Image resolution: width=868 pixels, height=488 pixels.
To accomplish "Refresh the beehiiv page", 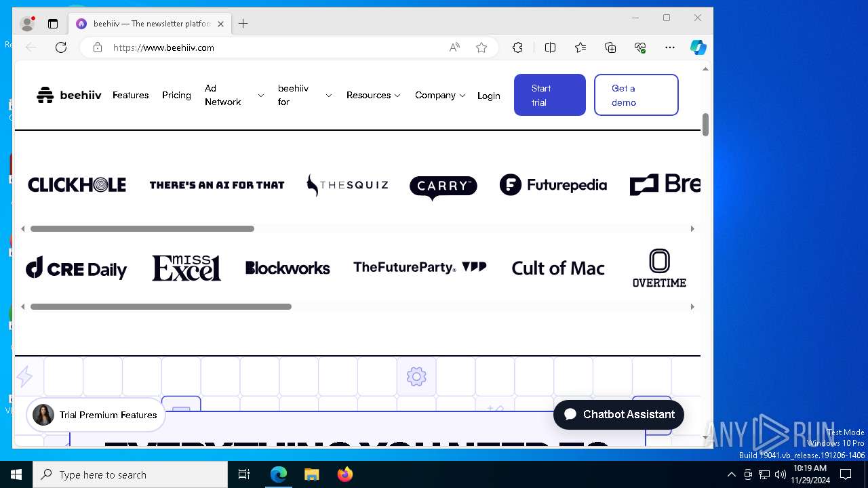I will (x=61, y=47).
